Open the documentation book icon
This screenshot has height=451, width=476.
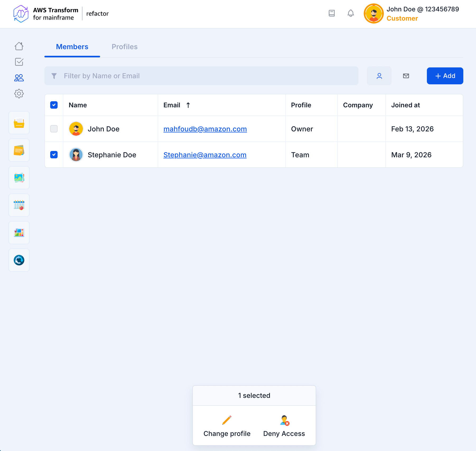332,13
